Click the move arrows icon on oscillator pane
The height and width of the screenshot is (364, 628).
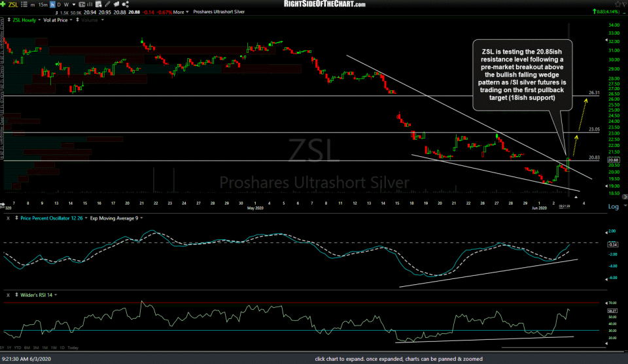point(16,218)
